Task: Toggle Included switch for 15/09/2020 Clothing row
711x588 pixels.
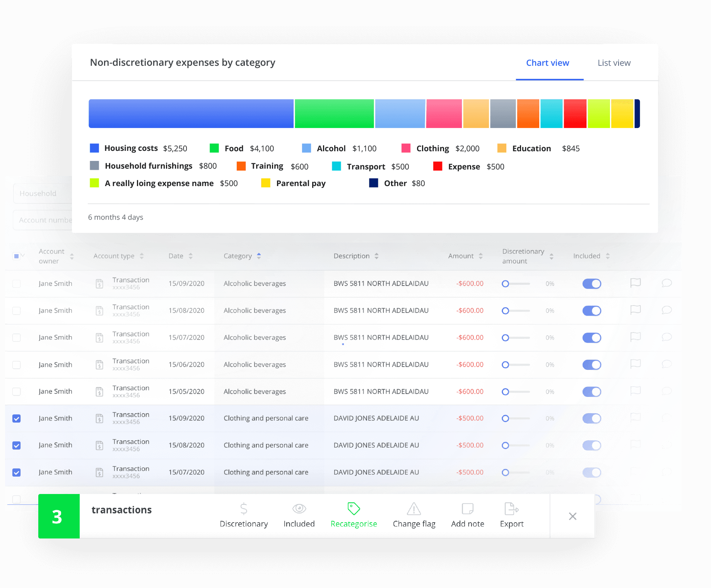Action: pyautogui.click(x=591, y=418)
